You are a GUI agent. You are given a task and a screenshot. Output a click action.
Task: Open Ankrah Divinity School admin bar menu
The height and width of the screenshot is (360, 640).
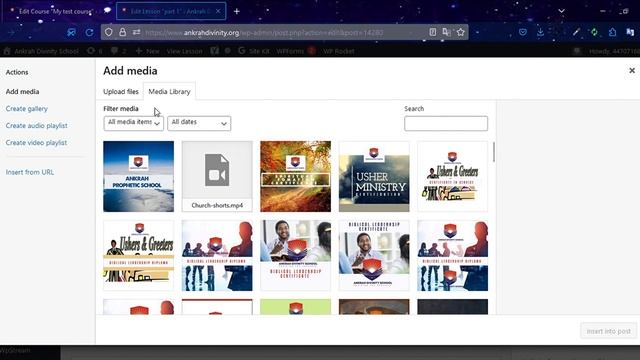click(x=41, y=51)
